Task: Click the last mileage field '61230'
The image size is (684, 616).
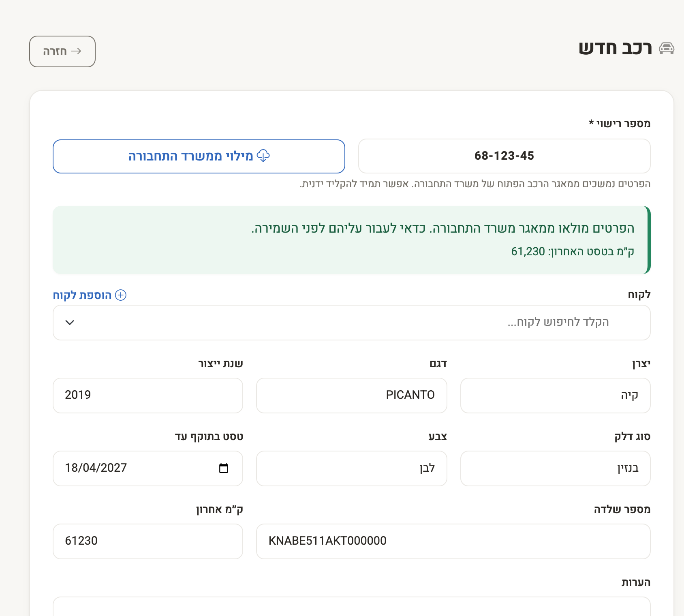Action: click(148, 541)
